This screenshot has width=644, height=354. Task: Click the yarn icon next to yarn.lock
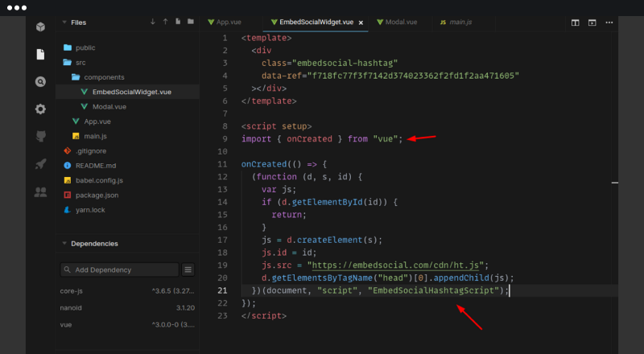click(x=68, y=210)
